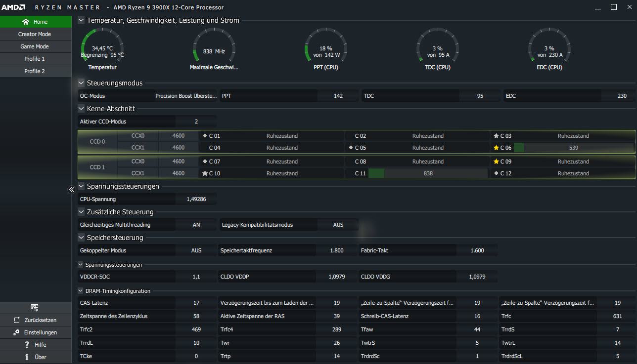Open the Home view in sidebar
Image resolution: width=637 pixels, height=364 pixels.
click(x=36, y=22)
